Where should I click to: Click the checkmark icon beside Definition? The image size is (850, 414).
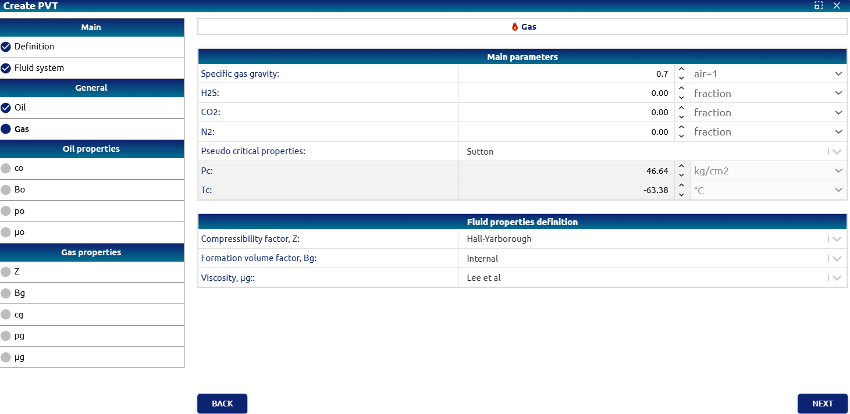click(7, 46)
